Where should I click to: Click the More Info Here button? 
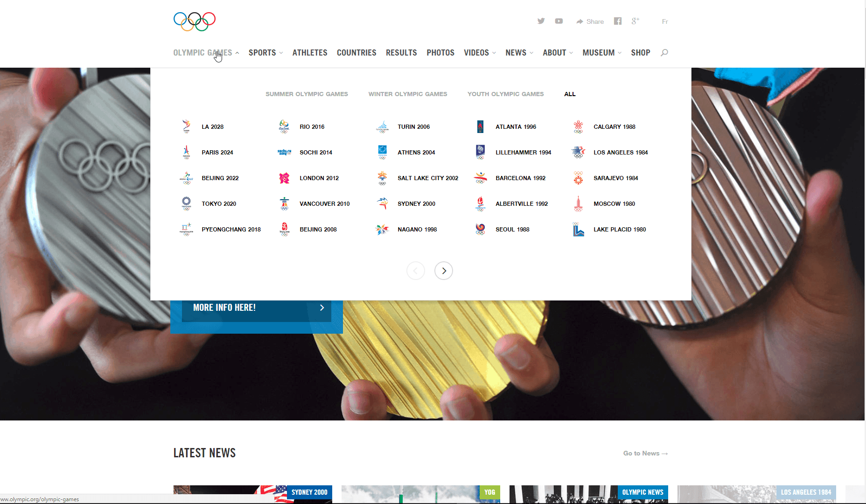click(x=257, y=308)
